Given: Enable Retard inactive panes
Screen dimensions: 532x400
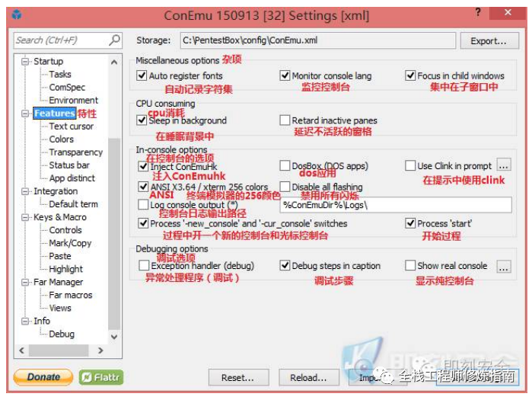Looking at the screenshot, I should click(285, 120).
